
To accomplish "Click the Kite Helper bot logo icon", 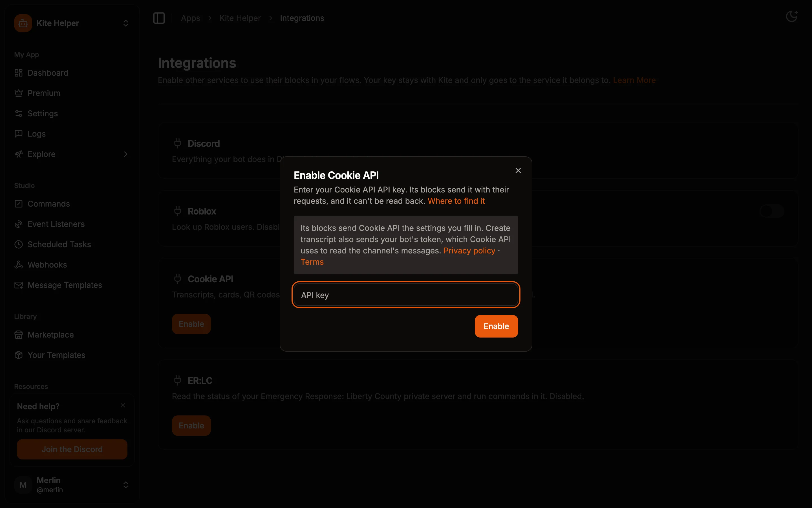I will pos(23,23).
